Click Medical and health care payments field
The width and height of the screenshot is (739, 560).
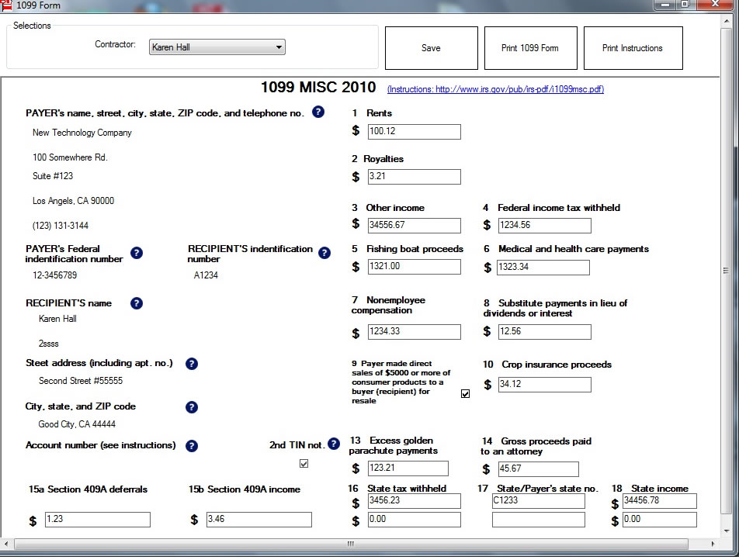(x=543, y=268)
